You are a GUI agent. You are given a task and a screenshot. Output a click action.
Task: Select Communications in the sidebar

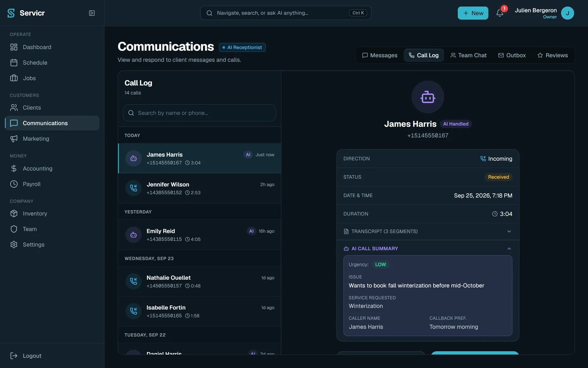[52, 123]
